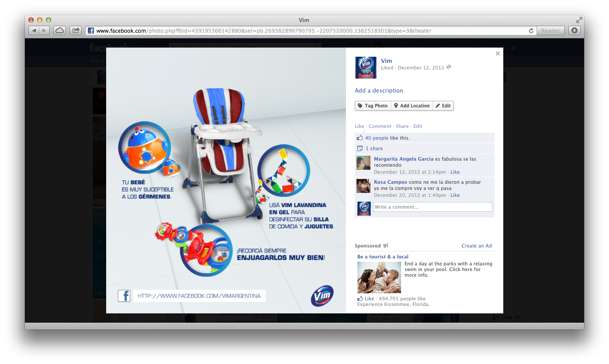Click the Vim window title in the title bar
Image resolution: width=609 pixels, height=364 pixels.
click(x=304, y=20)
